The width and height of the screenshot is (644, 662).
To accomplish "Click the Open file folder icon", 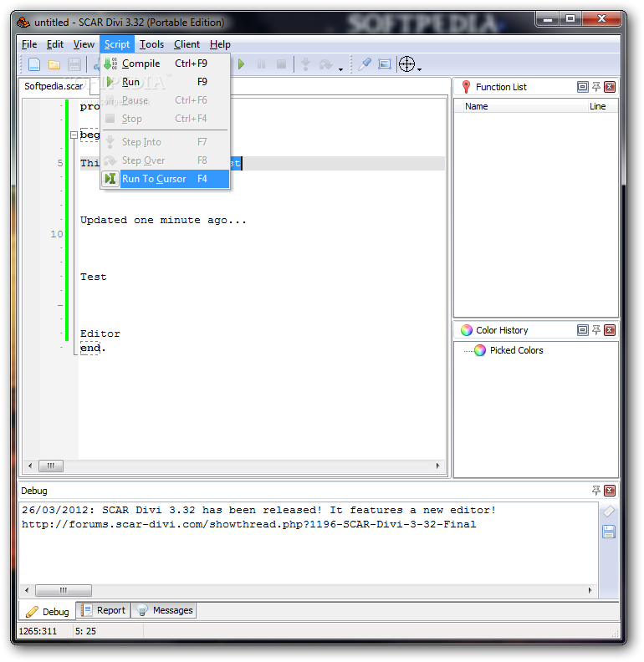I will click(x=54, y=64).
